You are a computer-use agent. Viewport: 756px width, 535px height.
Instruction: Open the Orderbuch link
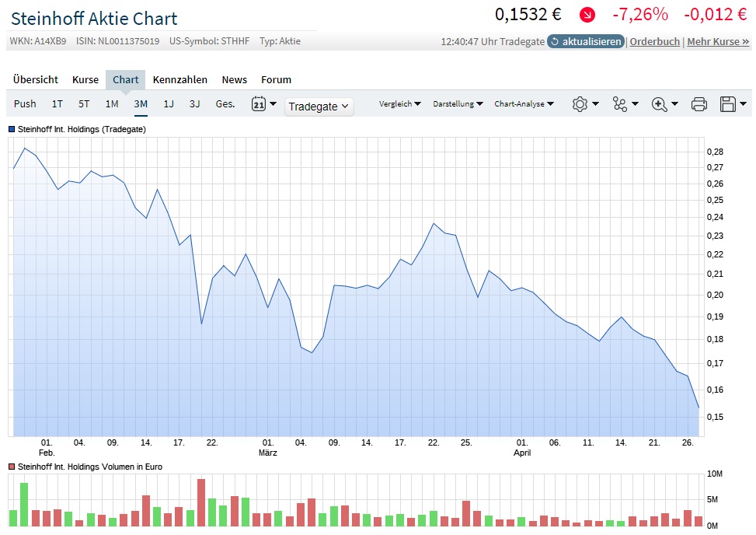point(655,41)
